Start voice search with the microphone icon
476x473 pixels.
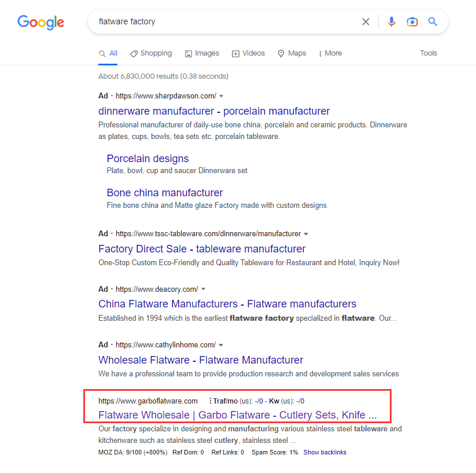click(x=392, y=21)
